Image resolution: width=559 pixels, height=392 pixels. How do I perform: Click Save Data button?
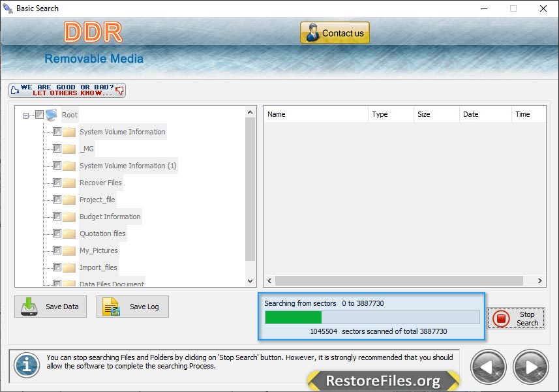(x=51, y=307)
